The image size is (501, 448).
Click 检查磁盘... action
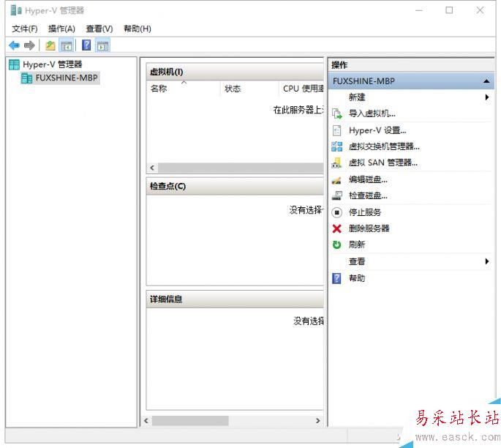[368, 195]
